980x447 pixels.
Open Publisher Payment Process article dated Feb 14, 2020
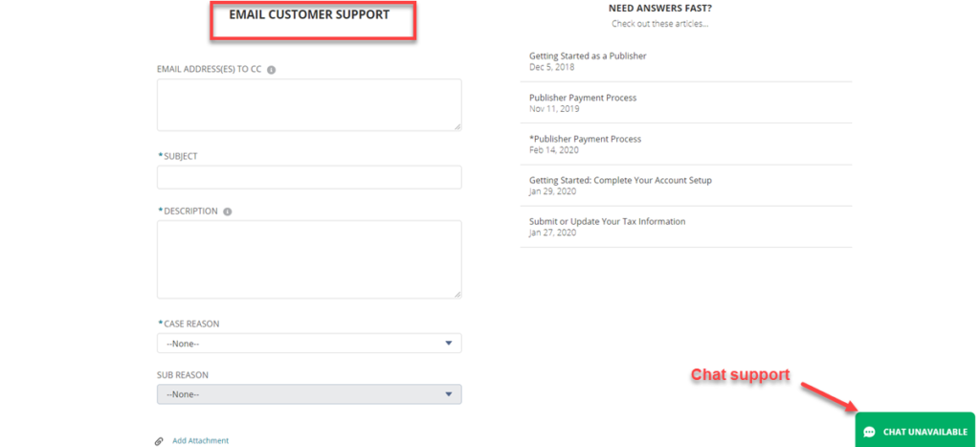(x=585, y=139)
